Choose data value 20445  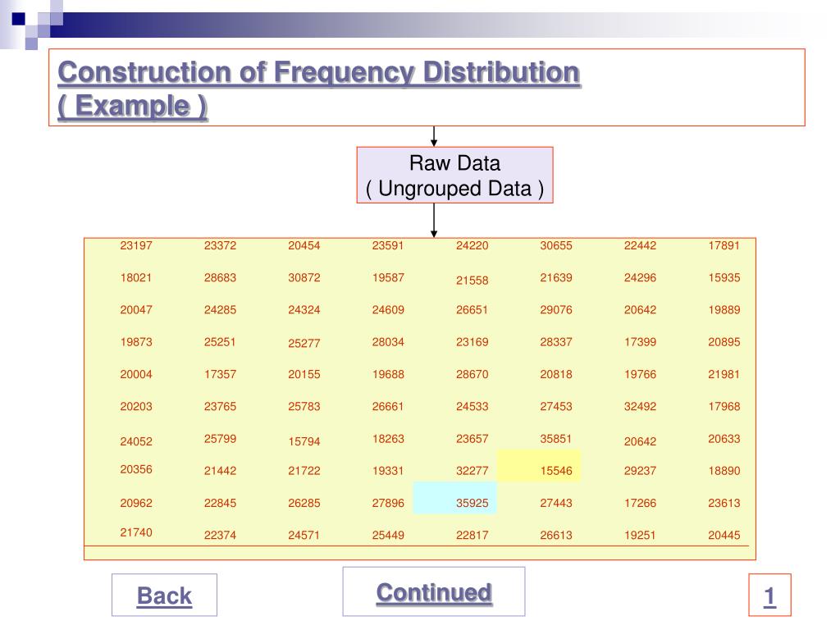(724, 535)
